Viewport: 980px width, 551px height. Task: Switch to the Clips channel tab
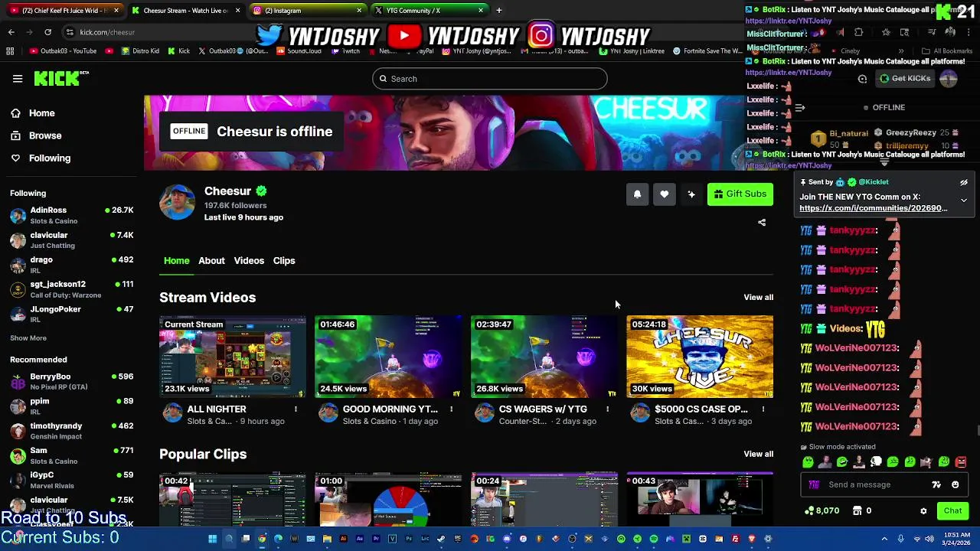pos(284,261)
